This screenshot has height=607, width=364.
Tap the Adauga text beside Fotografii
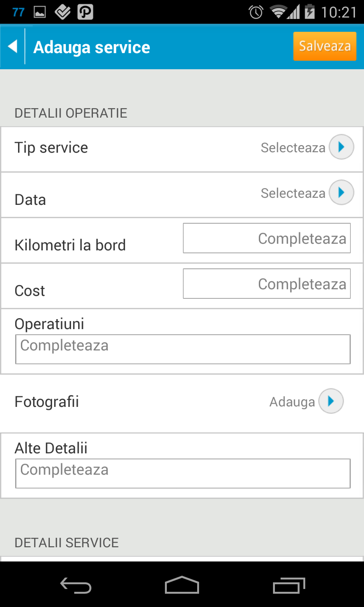click(292, 402)
